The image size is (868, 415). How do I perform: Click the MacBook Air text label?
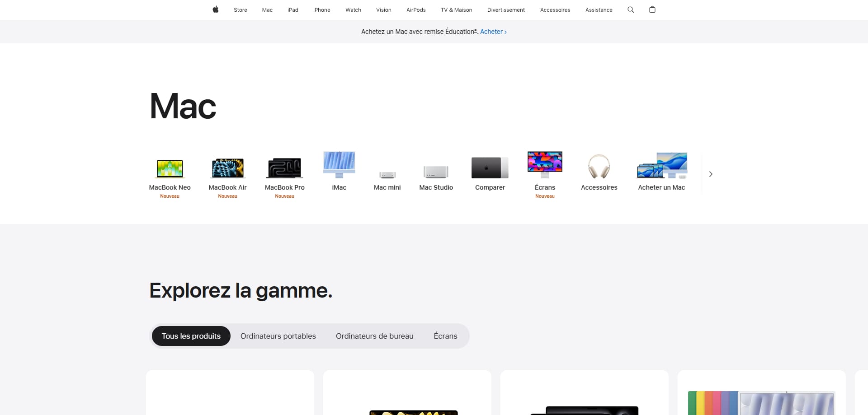click(x=228, y=187)
